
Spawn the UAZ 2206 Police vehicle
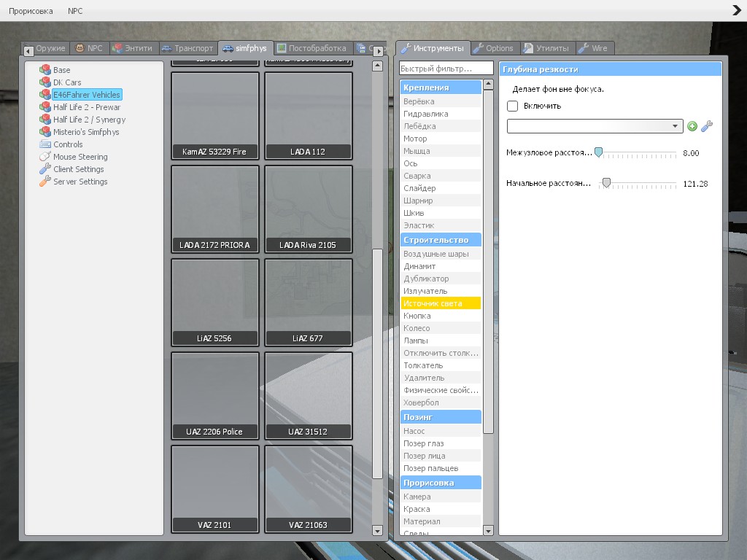coord(215,396)
